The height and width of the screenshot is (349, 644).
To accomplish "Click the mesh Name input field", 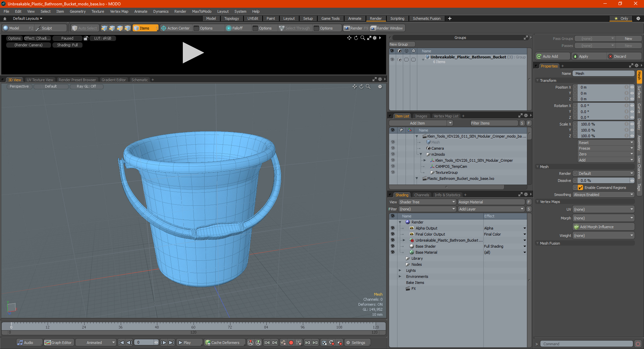I will point(603,73).
